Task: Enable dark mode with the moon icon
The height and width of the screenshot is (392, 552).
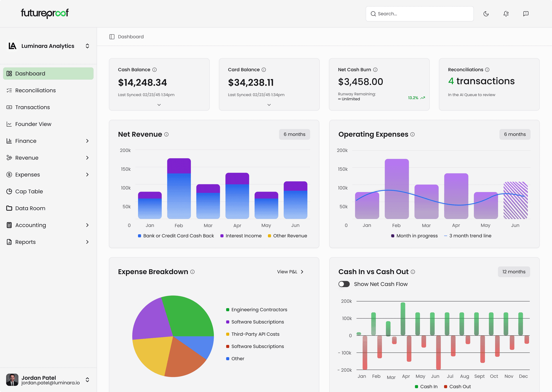Action: [486, 14]
